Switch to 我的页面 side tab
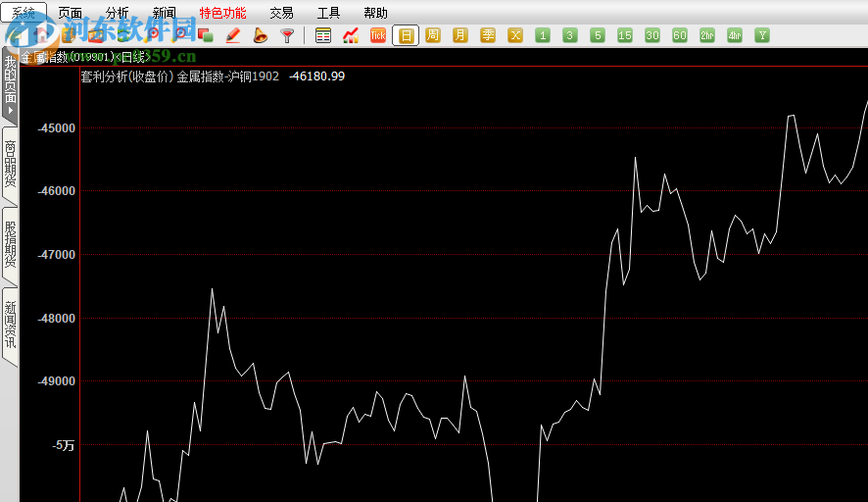Screen dimensions: 868x502 tap(11, 85)
